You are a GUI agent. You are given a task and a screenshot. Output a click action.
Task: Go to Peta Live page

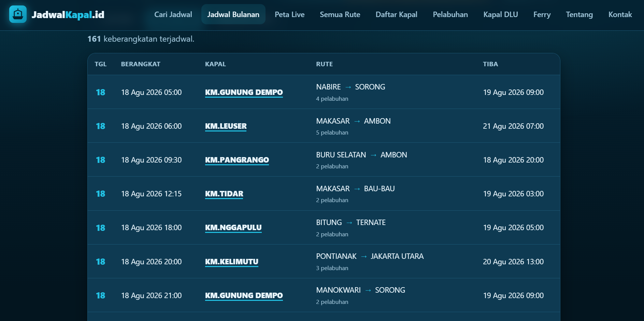(x=289, y=14)
